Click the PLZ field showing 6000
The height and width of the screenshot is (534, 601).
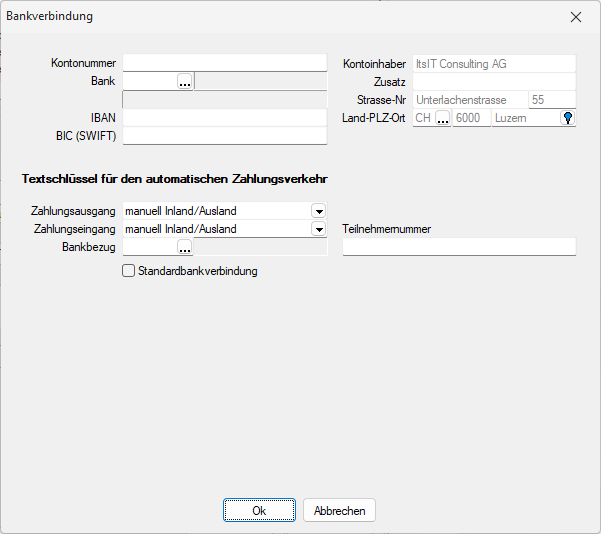[x=471, y=118]
